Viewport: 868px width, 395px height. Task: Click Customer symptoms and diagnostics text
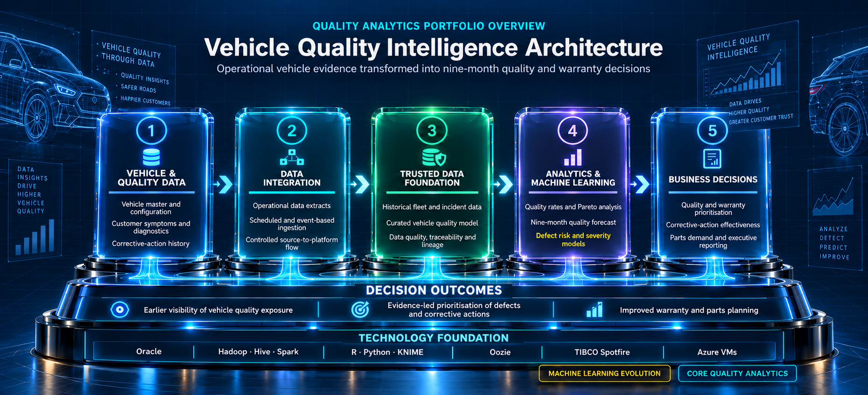pyautogui.click(x=151, y=227)
